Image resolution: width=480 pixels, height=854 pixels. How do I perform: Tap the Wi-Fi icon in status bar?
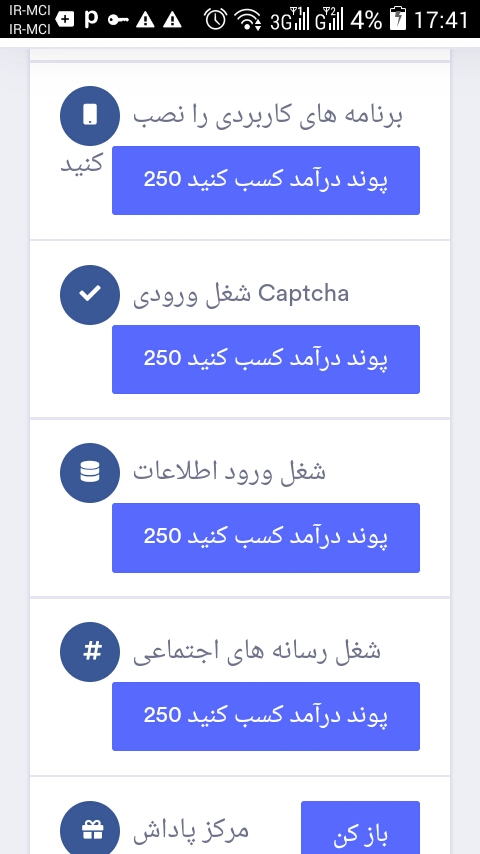[x=248, y=19]
